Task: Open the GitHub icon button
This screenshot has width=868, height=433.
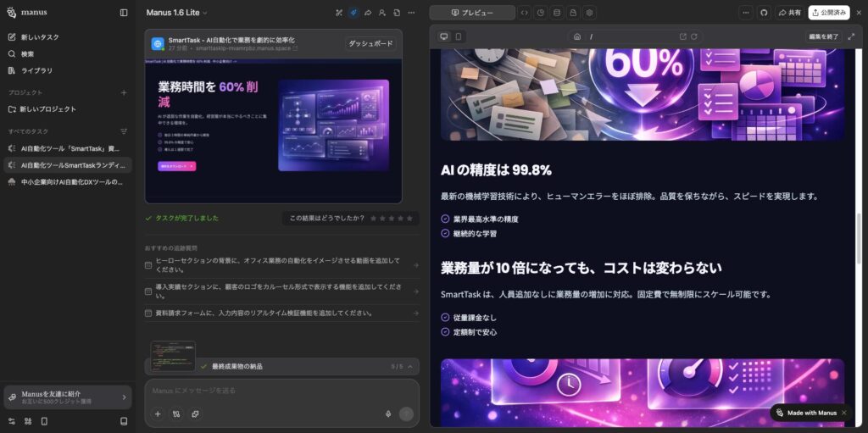Action: tap(764, 13)
